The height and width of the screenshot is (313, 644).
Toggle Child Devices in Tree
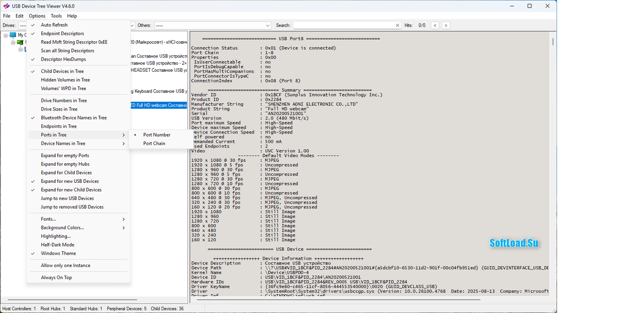click(78, 71)
